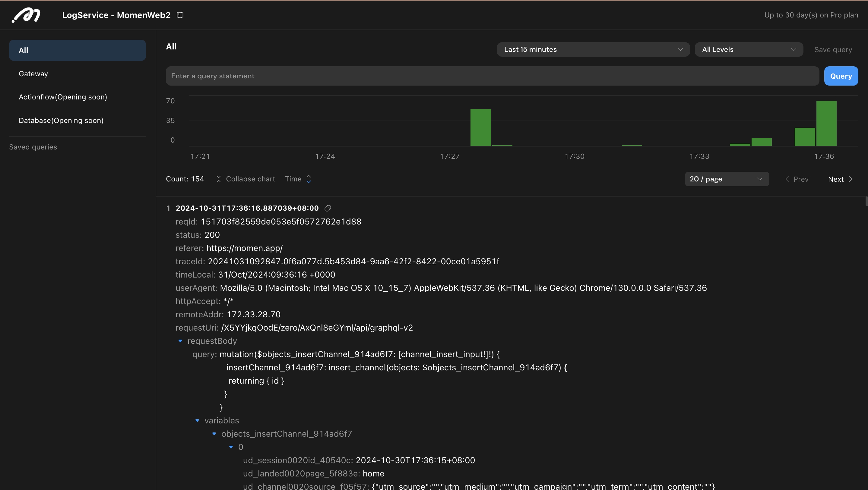Image resolution: width=868 pixels, height=490 pixels.
Task: Click the log timestamp 2024-10-31T17:36:16.887039+08:00
Action: pyautogui.click(x=247, y=209)
